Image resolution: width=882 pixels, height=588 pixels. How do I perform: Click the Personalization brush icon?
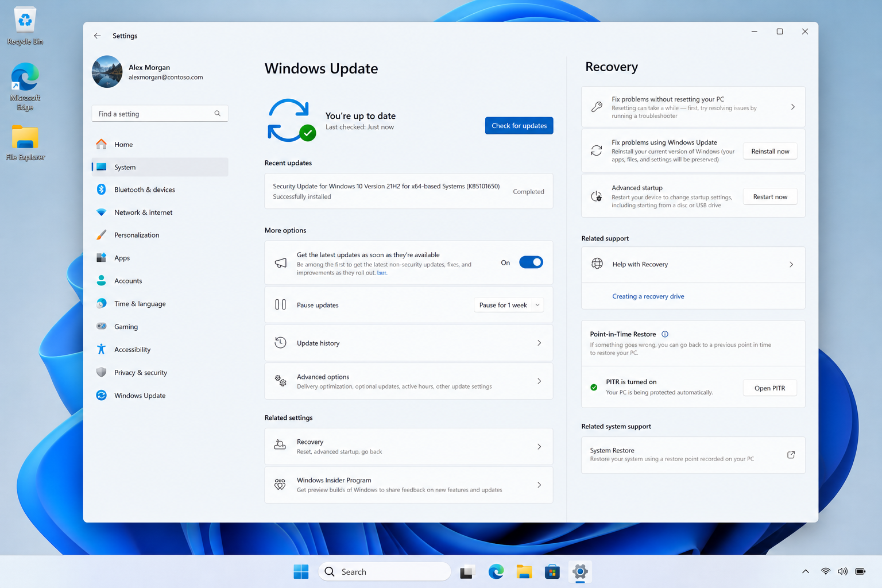coord(101,235)
